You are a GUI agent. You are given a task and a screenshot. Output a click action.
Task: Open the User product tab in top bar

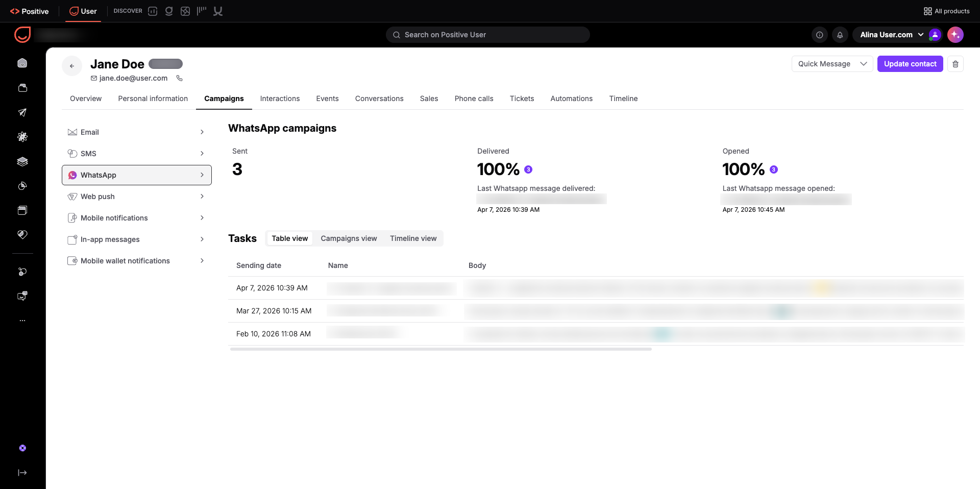point(83,11)
